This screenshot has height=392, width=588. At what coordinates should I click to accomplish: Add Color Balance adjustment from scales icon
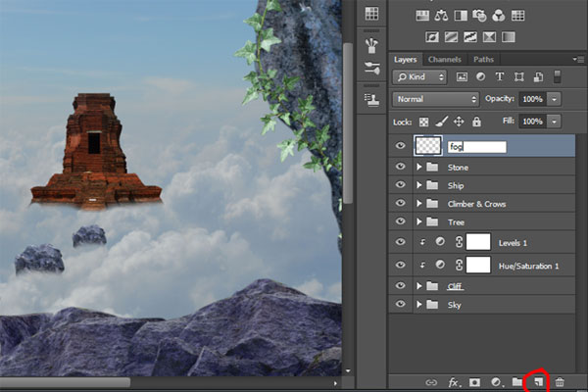(x=442, y=16)
